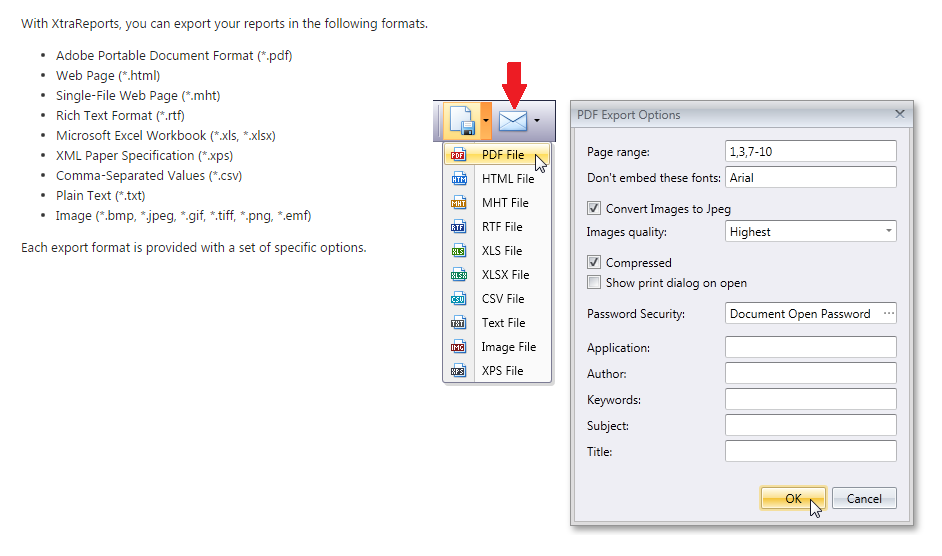The height and width of the screenshot is (556, 942).
Task: Click the Export Document toolbar icon
Action: click(463, 121)
